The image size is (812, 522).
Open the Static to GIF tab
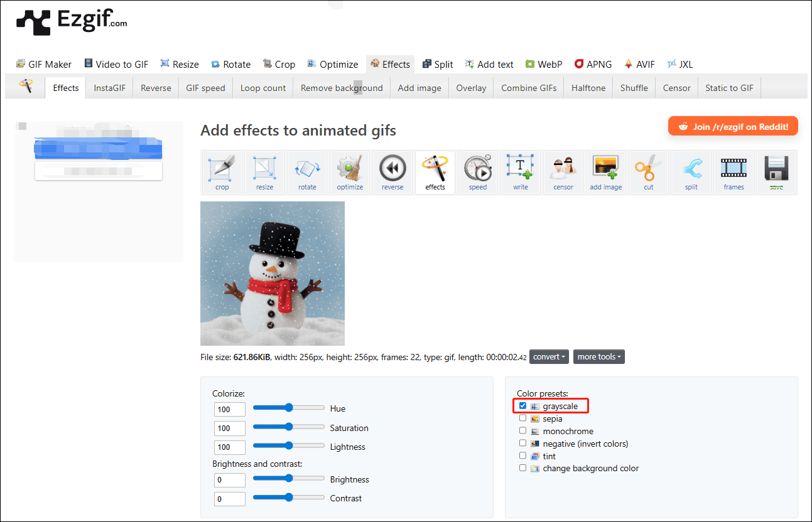(729, 88)
